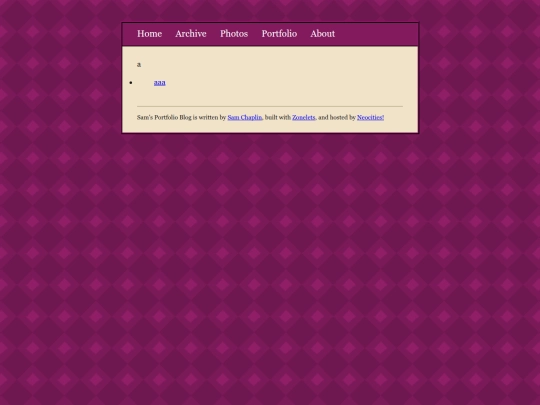540x405 pixels.
Task: Click the heading text 'a'
Action: tap(139, 64)
